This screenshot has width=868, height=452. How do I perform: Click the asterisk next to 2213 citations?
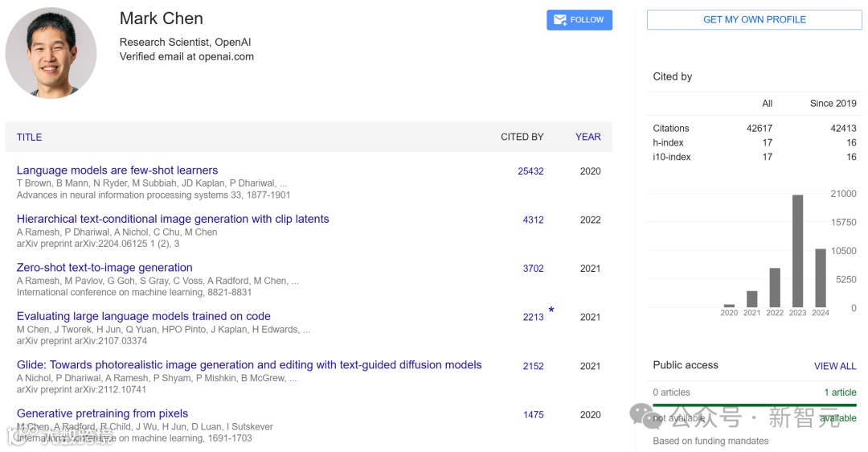pyautogui.click(x=551, y=310)
